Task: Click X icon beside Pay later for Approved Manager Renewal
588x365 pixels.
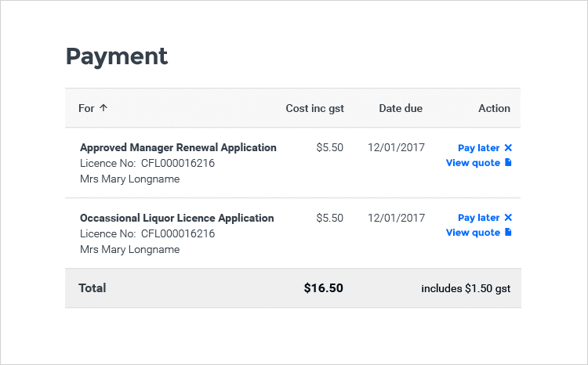Action: (508, 148)
